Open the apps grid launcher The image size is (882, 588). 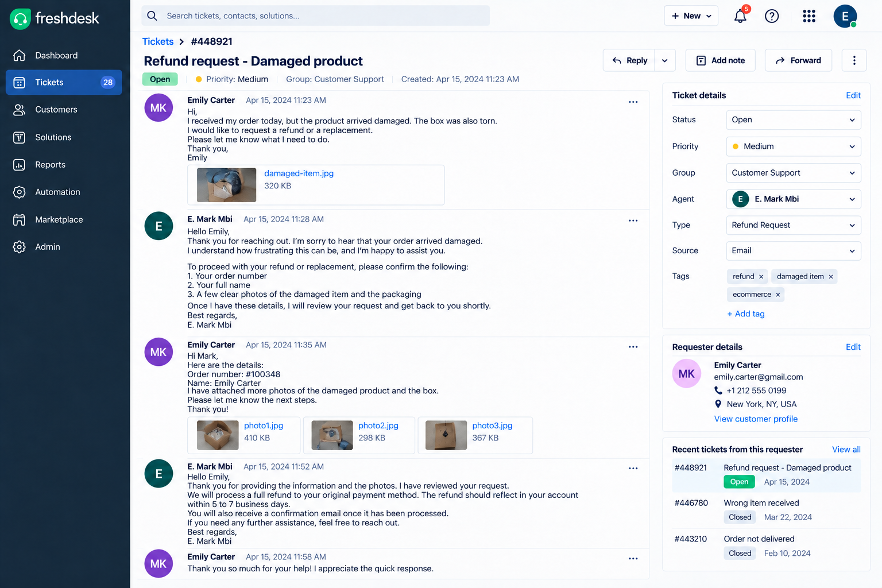click(x=809, y=16)
